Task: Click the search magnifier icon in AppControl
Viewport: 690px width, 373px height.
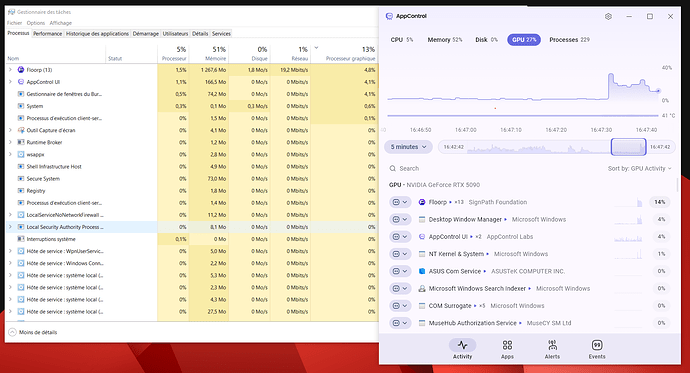Action: (393, 168)
